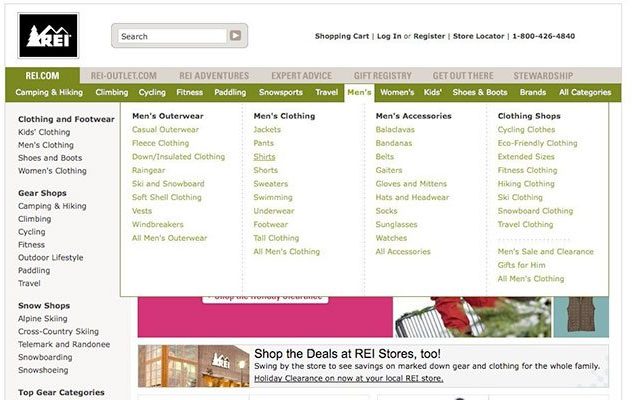Open Kids' Clothing in left sidebar

point(44,132)
